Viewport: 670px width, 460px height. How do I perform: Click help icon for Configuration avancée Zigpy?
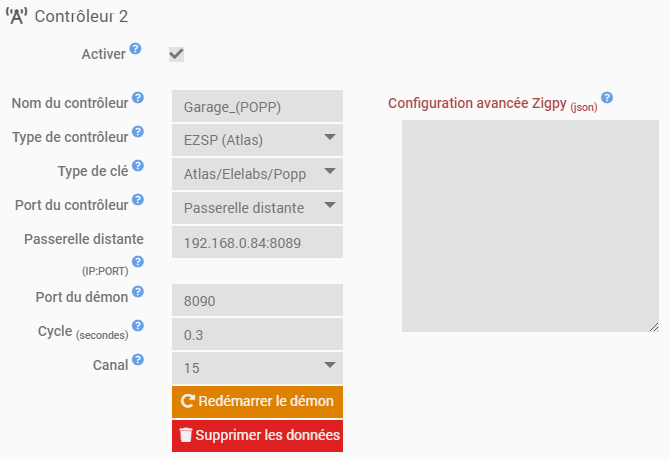pyautogui.click(x=607, y=98)
